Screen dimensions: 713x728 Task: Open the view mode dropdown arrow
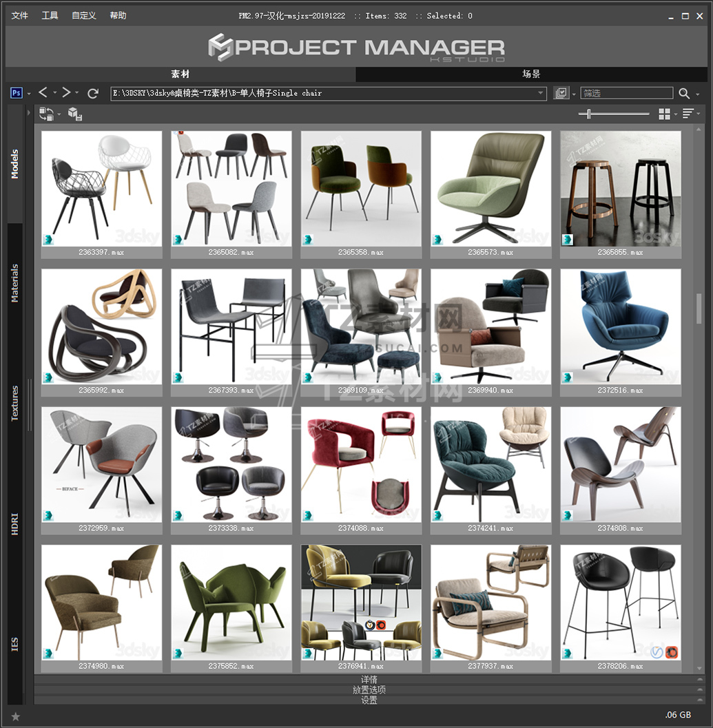[x=676, y=114]
